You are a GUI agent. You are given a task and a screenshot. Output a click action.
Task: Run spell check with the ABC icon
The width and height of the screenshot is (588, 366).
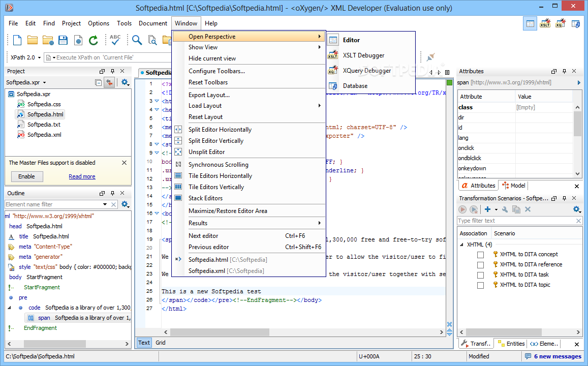tap(115, 40)
